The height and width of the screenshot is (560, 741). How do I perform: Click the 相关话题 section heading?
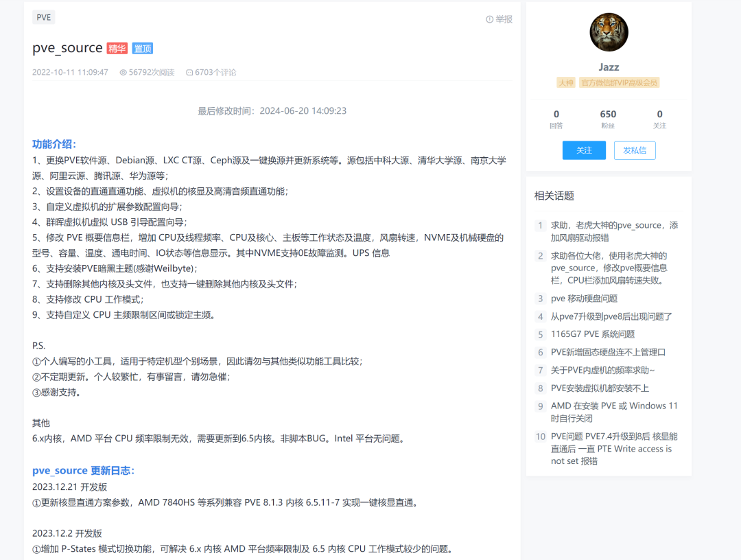coord(554,196)
